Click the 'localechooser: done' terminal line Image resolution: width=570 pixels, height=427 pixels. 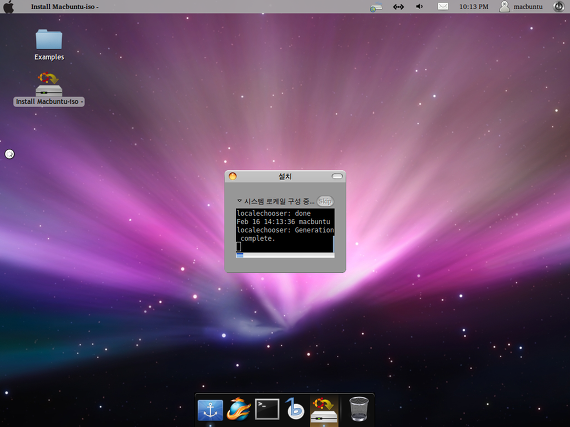click(x=273, y=213)
